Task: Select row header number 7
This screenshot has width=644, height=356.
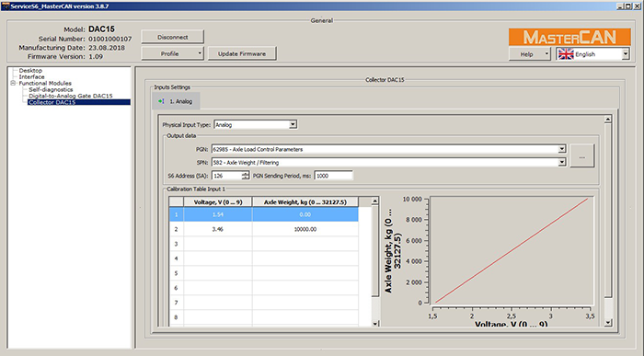Action: [177, 303]
